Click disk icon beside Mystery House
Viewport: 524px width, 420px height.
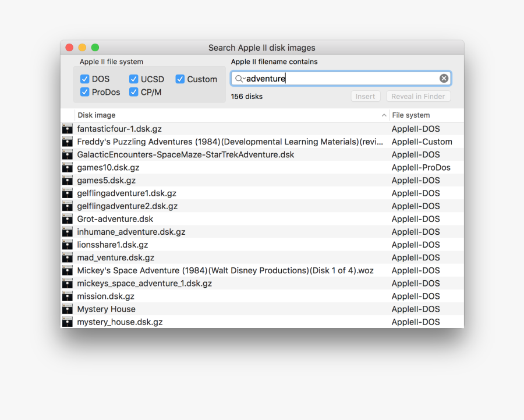68,309
